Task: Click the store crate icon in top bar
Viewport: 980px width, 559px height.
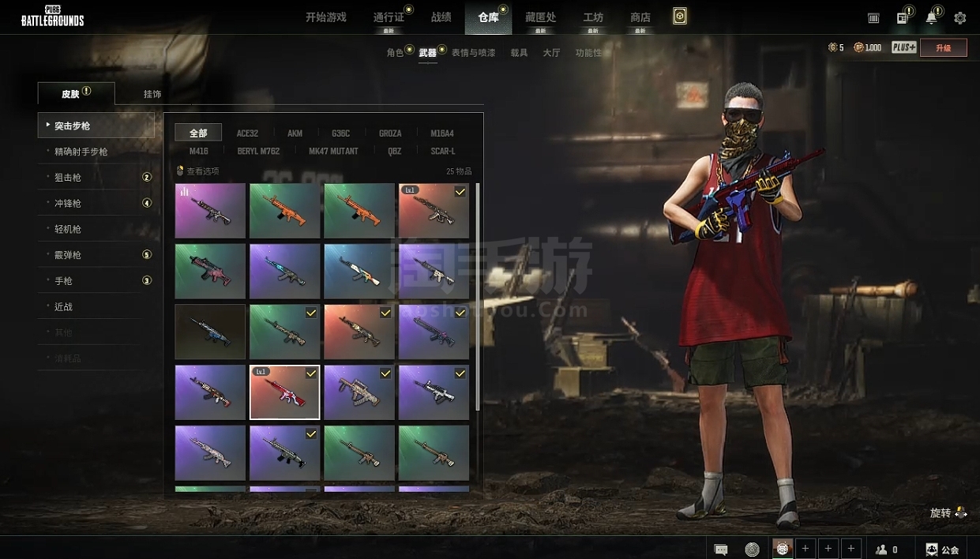Action: click(x=873, y=17)
